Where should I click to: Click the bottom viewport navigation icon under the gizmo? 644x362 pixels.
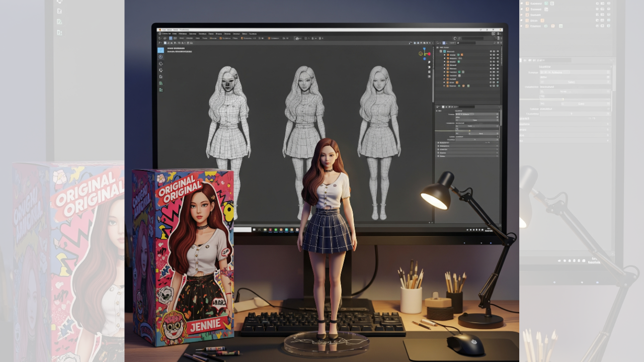pyautogui.click(x=429, y=77)
